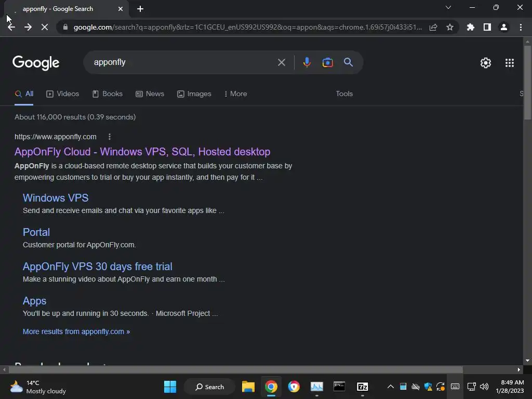Image resolution: width=532 pixels, height=399 pixels.
Task: Select the Chrome taskbar icon
Action: point(271,387)
